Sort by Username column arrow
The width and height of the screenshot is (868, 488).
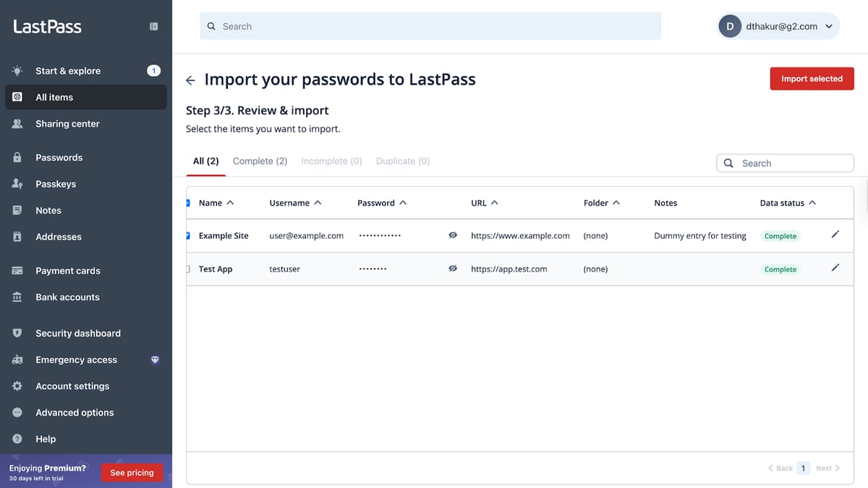(318, 203)
